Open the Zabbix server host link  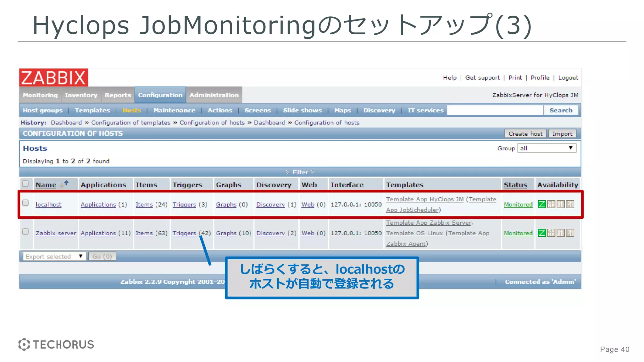(x=56, y=233)
